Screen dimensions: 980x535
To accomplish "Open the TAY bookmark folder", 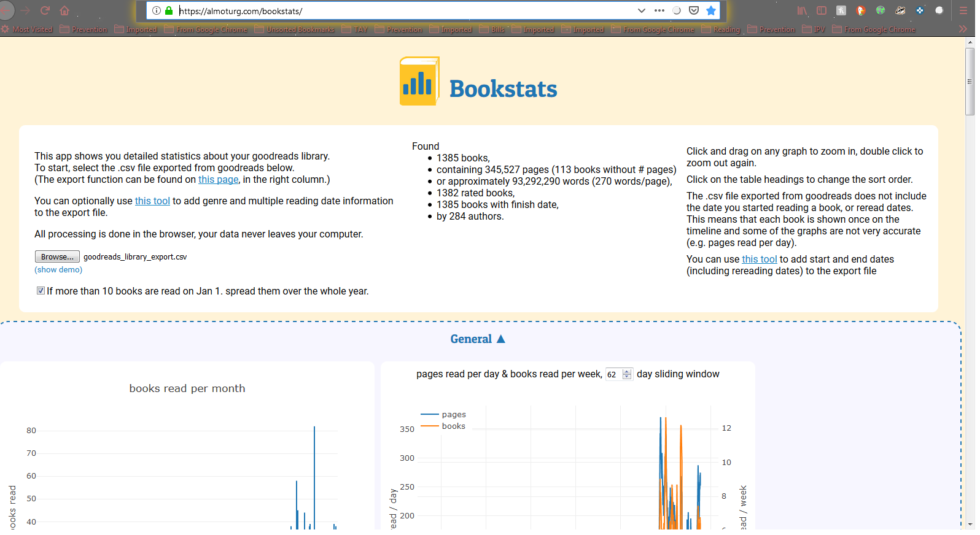I will 354,29.
